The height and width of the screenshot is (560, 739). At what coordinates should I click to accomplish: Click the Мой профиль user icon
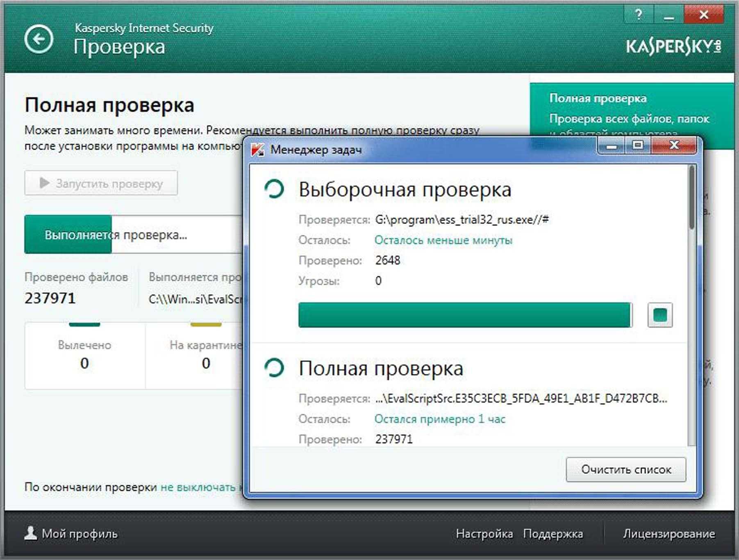(x=30, y=533)
